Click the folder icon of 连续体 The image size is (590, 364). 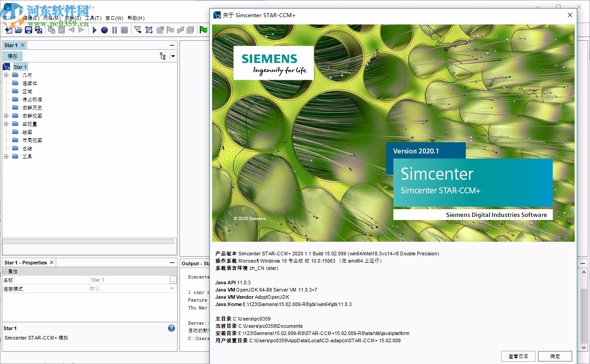[15, 83]
